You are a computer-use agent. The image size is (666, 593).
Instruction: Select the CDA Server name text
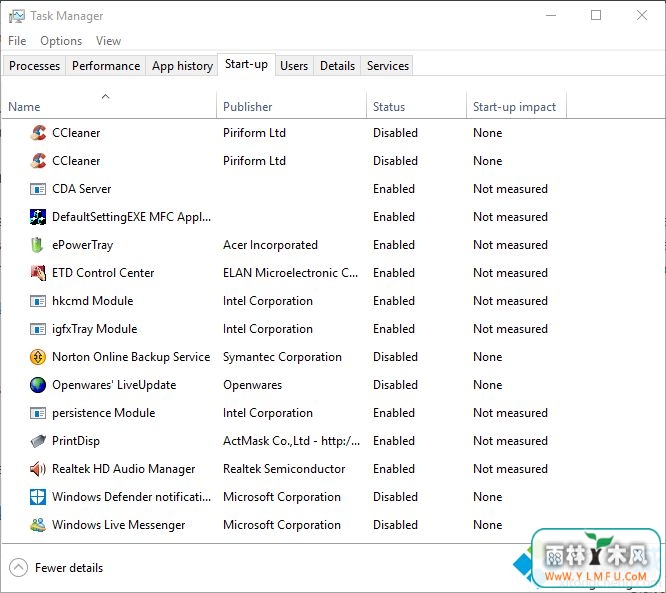click(x=82, y=189)
